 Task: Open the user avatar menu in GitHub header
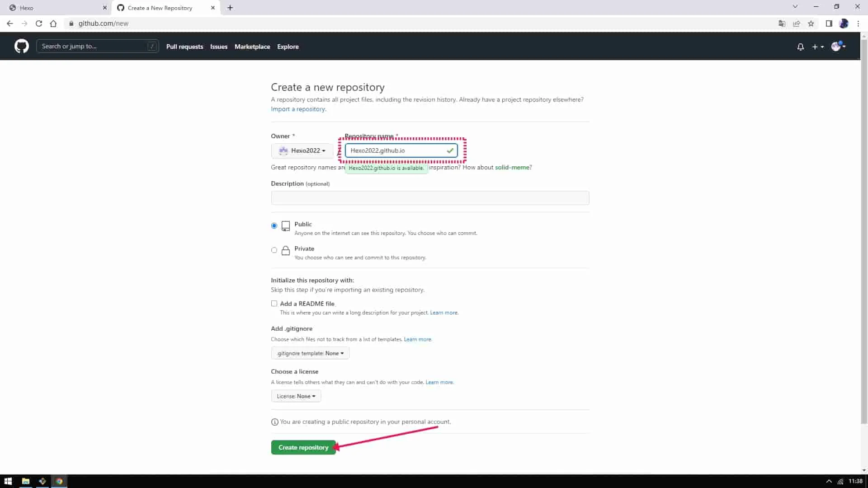[x=839, y=46]
